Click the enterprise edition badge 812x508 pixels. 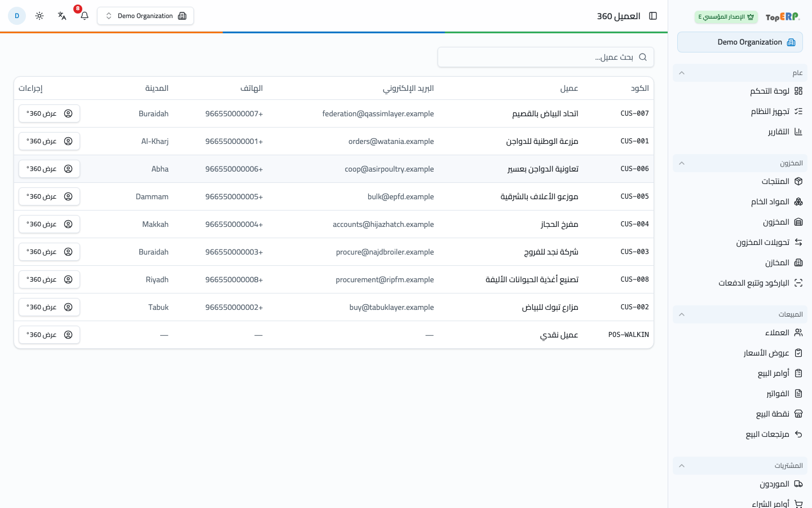(x=726, y=17)
